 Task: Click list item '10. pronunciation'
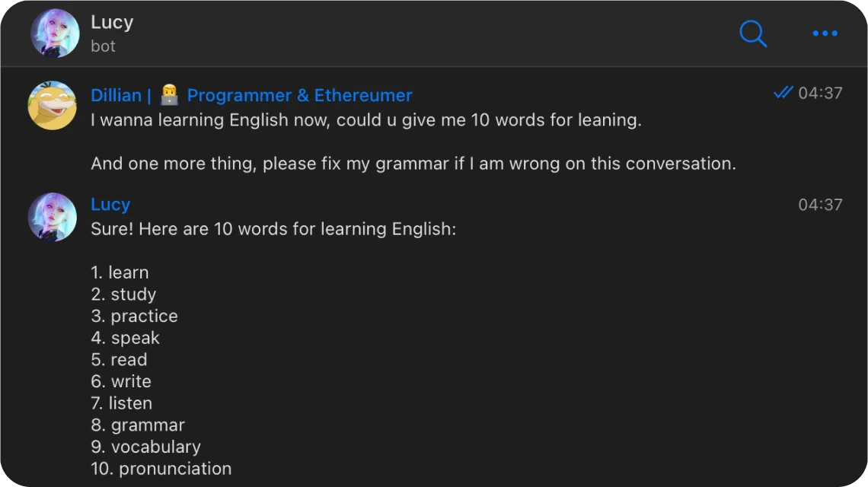161,469
